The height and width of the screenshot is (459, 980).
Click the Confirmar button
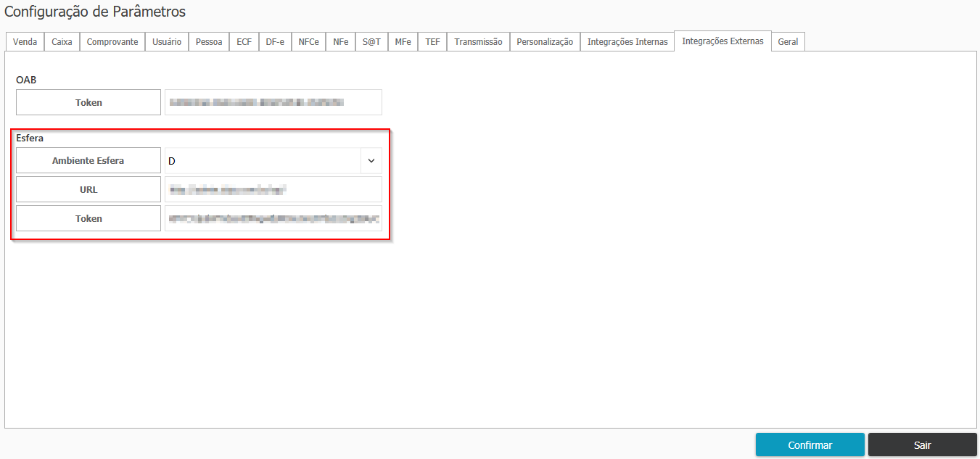pyautogui.click(x=810, y=444)
